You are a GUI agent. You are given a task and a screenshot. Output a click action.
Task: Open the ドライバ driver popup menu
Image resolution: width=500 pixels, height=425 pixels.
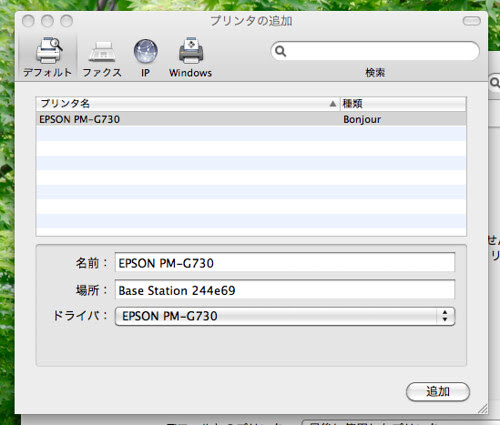pyautogui.click(x=285, y=316)
